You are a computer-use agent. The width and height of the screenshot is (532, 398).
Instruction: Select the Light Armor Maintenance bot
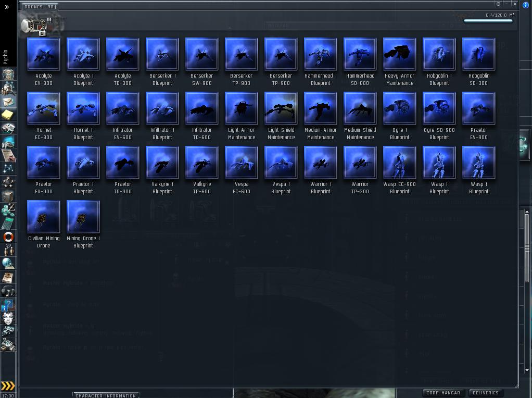coord(241,116)
